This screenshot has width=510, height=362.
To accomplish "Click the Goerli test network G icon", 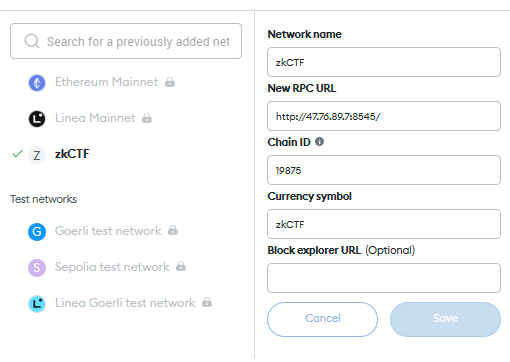I will 37,232.
